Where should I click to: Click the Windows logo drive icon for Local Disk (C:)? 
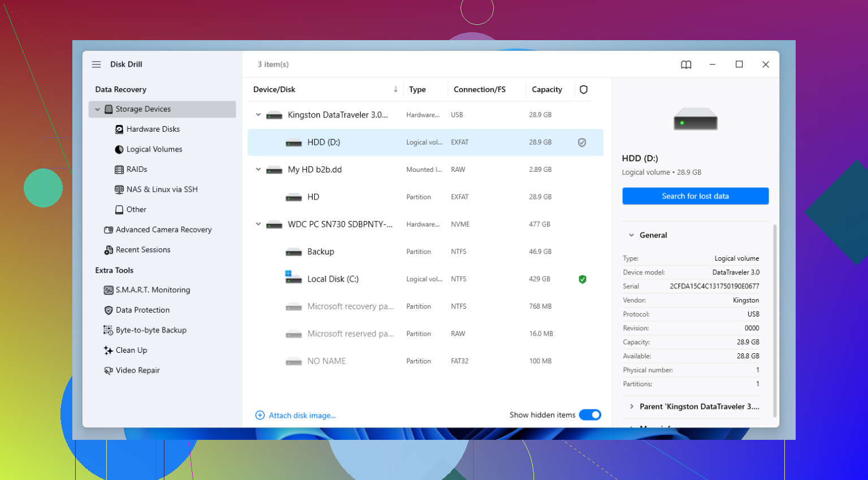(293, 277)
